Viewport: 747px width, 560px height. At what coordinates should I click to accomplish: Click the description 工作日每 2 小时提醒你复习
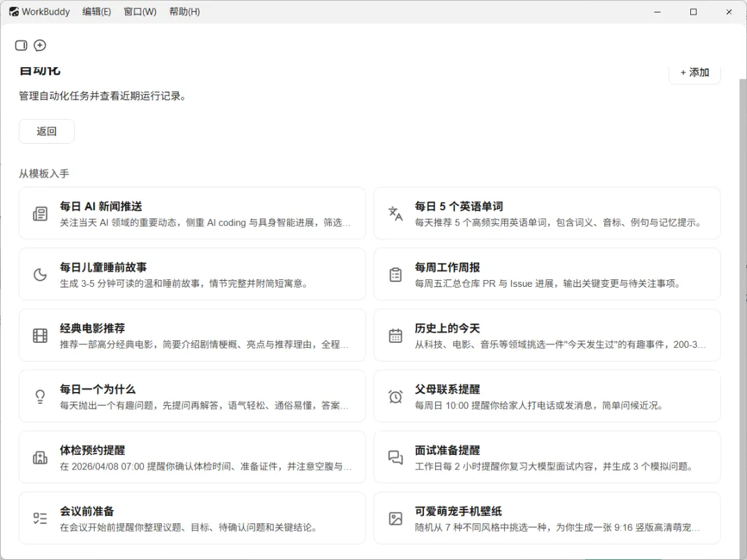[x=554, y=467]
